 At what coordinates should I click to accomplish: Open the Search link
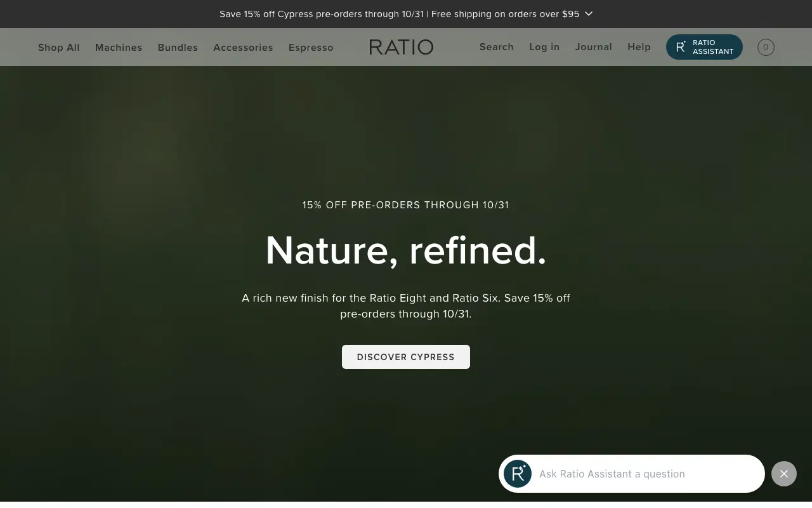tap(497, 47)
